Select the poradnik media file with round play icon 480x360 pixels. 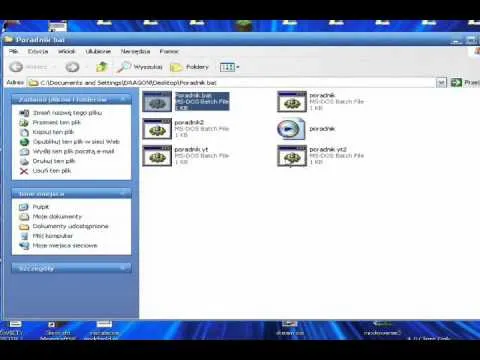(x=291, y=129)
